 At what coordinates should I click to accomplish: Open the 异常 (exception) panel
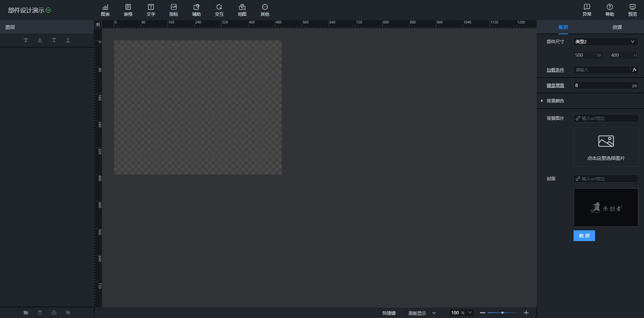click(587, 10)
